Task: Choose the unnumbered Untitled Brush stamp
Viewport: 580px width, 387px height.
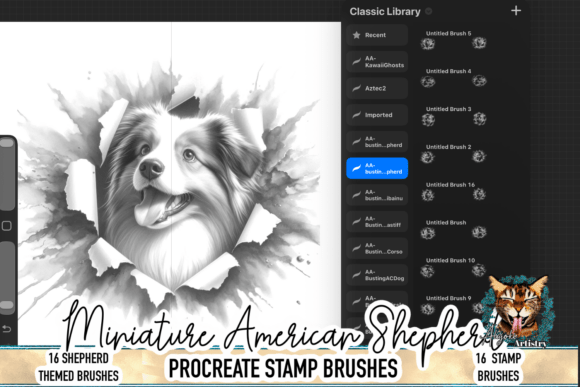Action: click(x=454, y=229)
